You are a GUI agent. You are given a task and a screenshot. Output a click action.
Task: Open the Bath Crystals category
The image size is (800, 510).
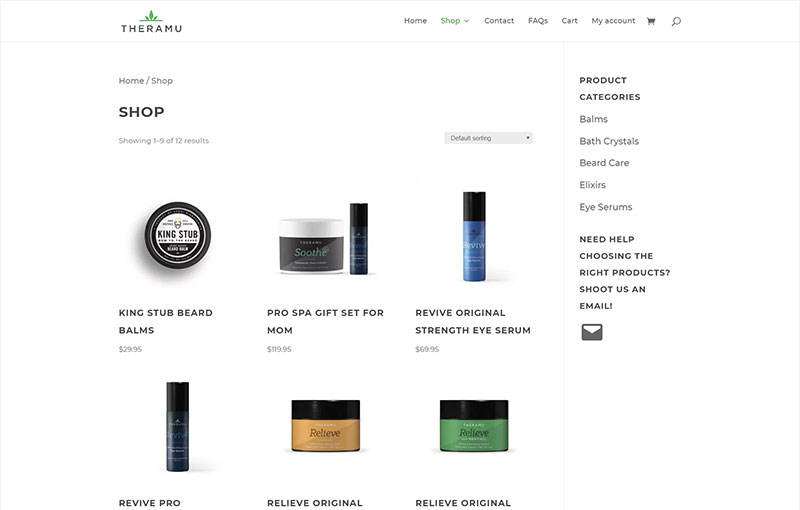coord(609,141)
